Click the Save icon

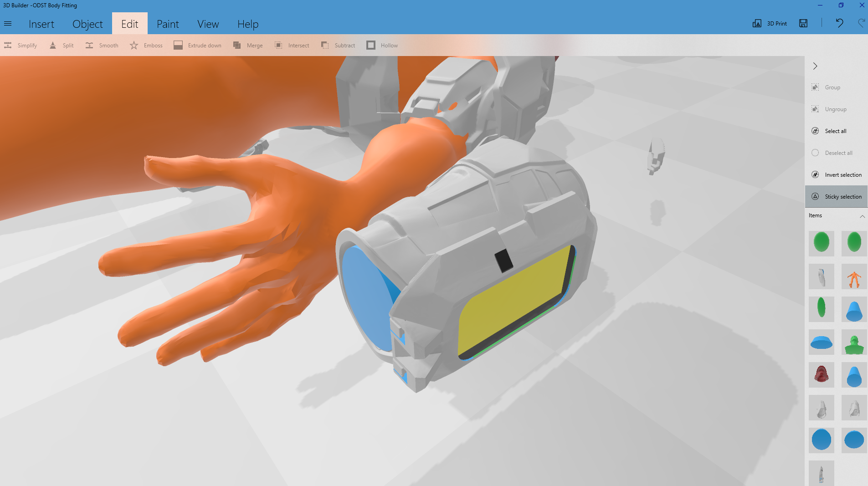click(x=803, y=23)
